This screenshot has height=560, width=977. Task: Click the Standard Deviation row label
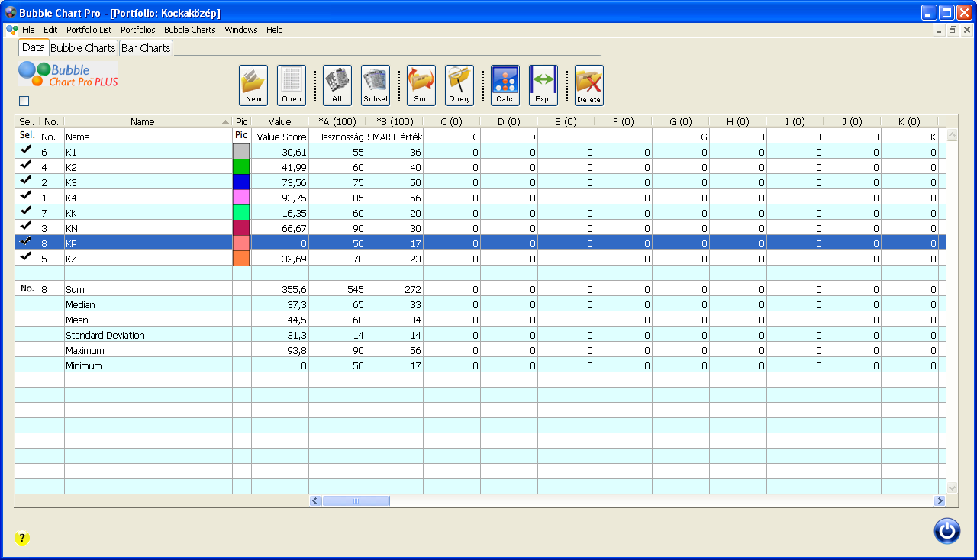click(x=105, y=336)
